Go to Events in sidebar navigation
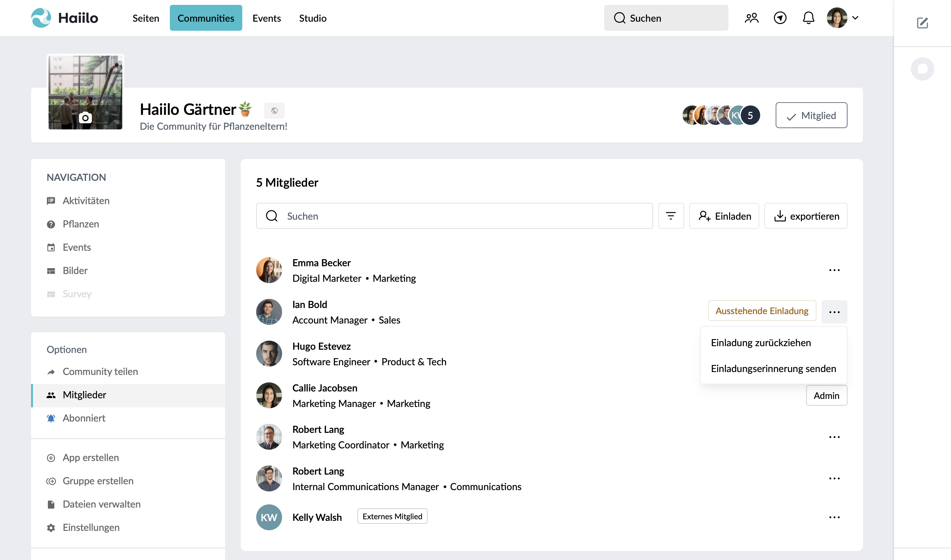The image size is (951, 560). pos(77,247)
